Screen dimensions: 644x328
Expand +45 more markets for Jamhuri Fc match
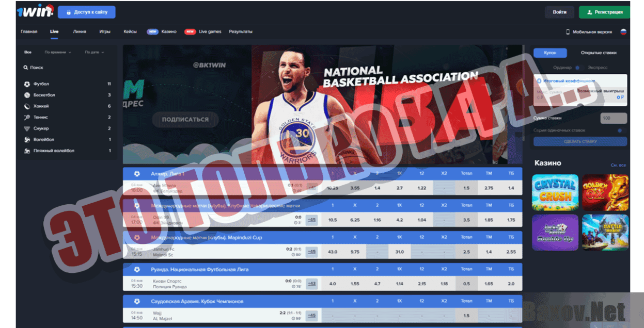pos(311,252)
